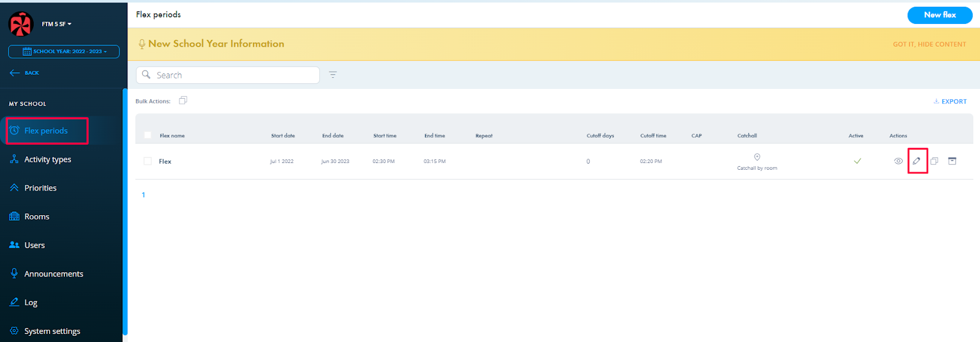This screenshot has height=342, width=980.
Task: Click the Priorities chevron icon
Action: 14,188
